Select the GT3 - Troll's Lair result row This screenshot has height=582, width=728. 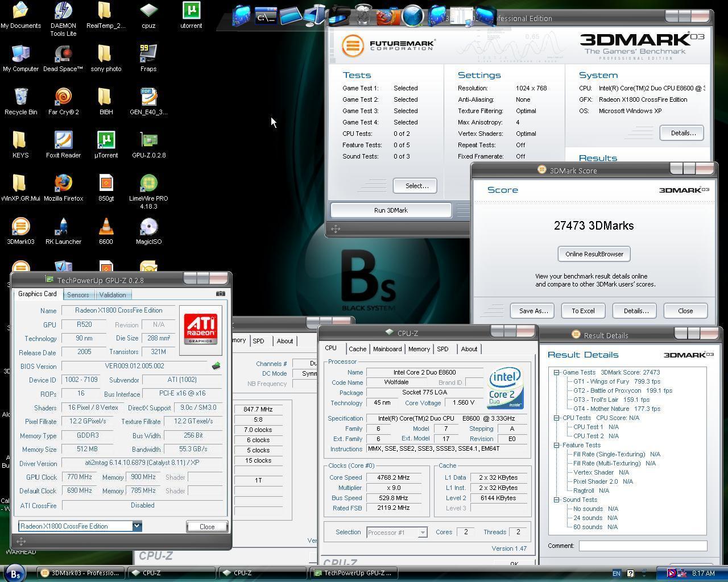(611, 400)
